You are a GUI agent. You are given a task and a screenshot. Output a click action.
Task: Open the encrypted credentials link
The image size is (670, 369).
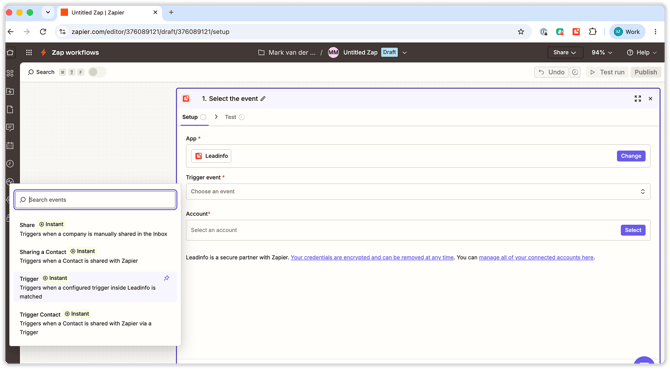(x=372, y=258)
